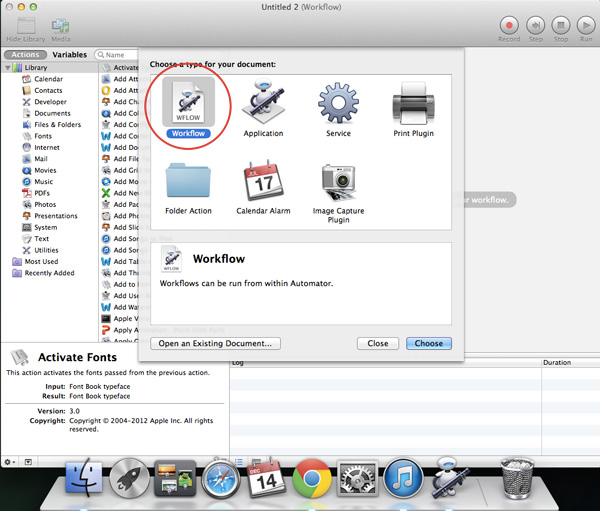This screenshot has height=511, width=600.
Task: Toggle the description panel button
Action: click(x=28, y=462)
